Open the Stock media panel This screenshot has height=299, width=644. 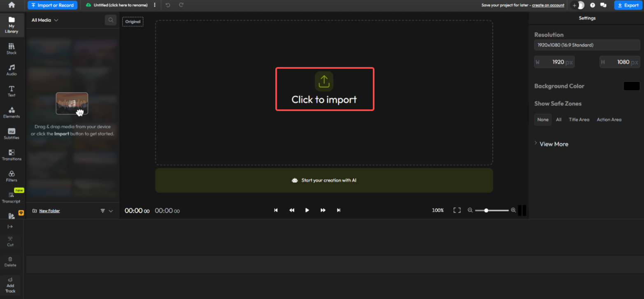(x=12, y=49)
